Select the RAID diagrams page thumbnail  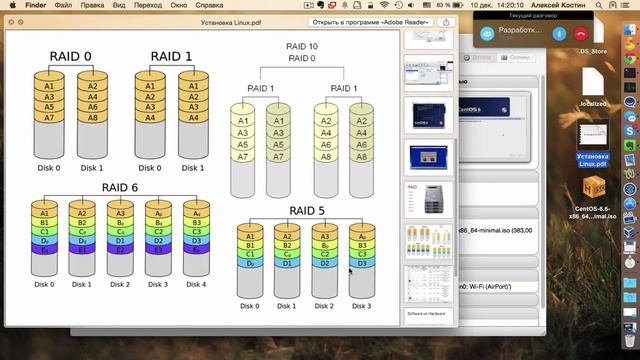428,241
